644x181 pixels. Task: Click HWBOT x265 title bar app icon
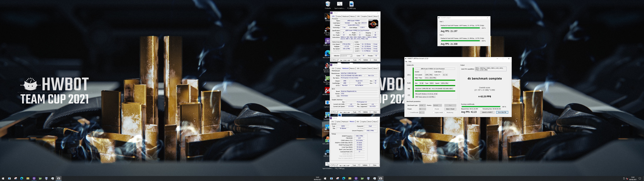click(x=406, y=58)
